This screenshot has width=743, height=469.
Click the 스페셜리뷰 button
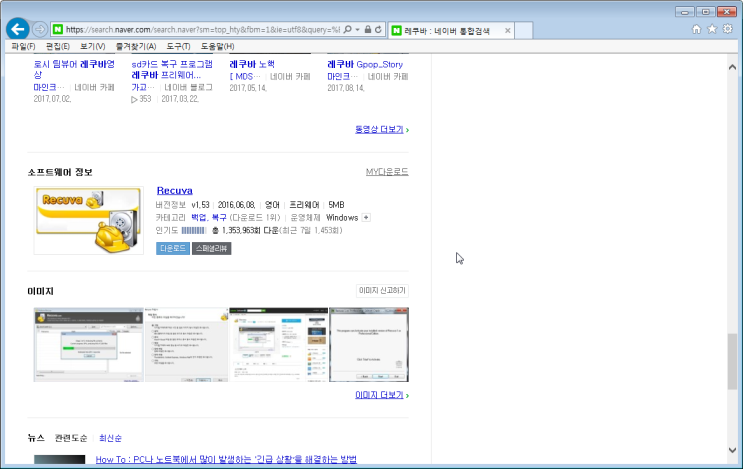[211, 248]
